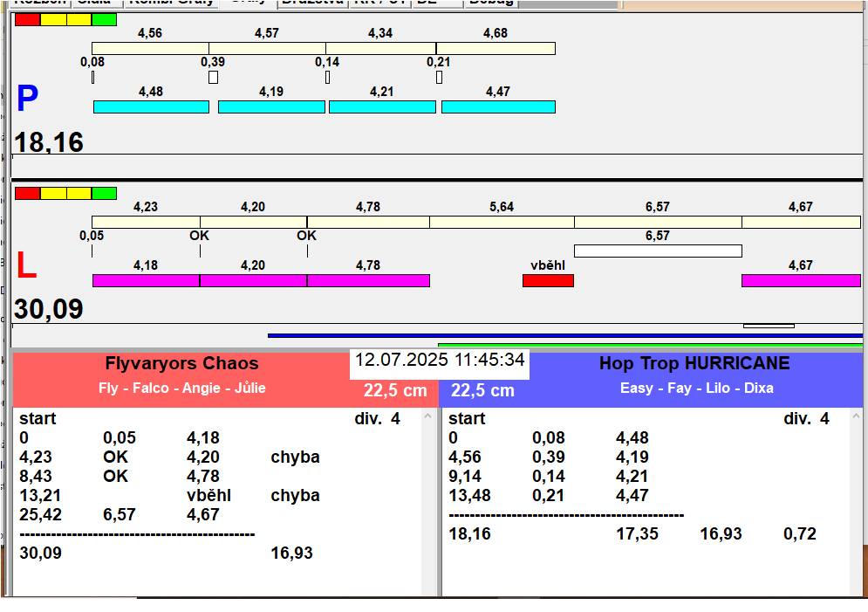868x612 pixels.
Task: Click the date and time display
Action: [x=440, y=360]
